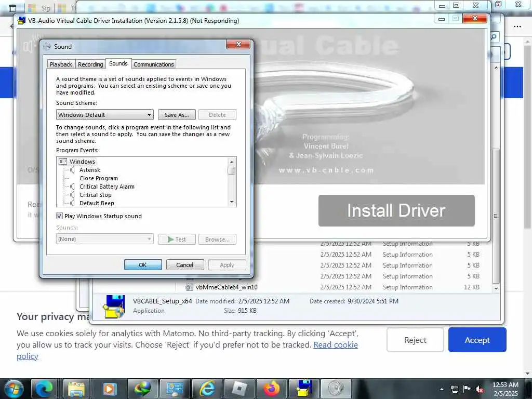Toggle Play Windows Startup sound checkbox
The image size is (532, 399).
(x=59, y=216)
